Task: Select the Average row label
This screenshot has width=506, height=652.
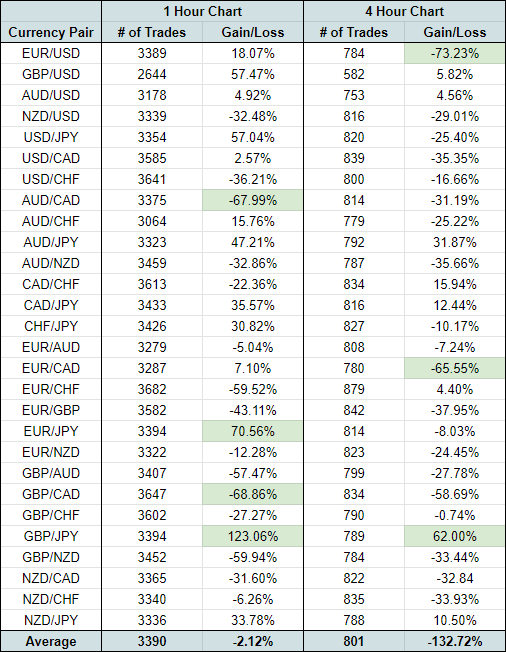Action: point(51,641)
